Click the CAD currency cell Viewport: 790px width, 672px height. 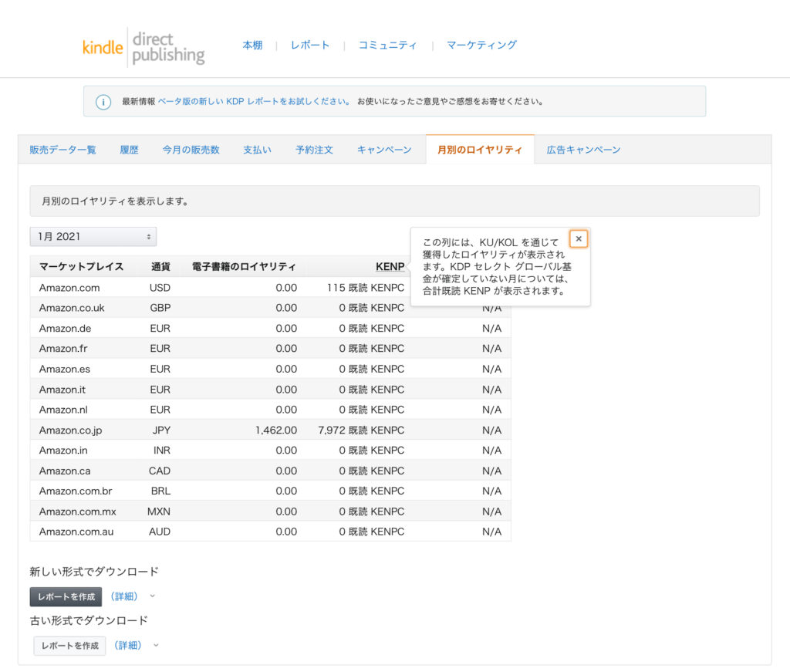point(160,471)
